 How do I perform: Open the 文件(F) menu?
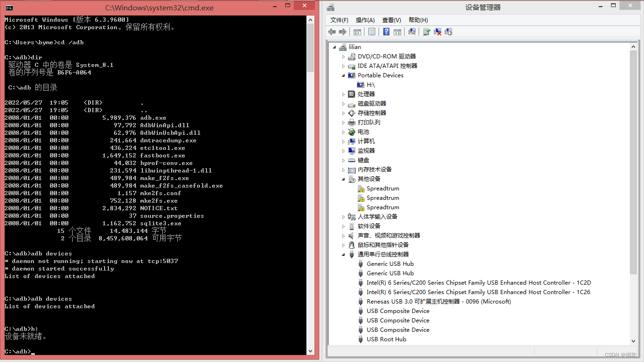click(339, 20)
